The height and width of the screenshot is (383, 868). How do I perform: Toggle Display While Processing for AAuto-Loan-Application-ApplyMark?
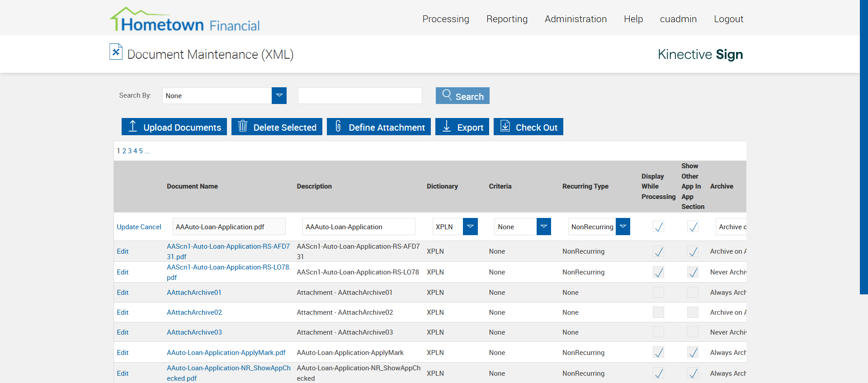pyautogui.click(x=659, y=352)
